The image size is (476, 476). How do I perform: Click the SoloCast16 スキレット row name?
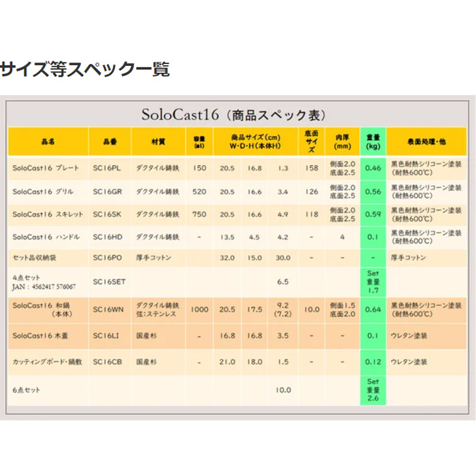point(48,214)
